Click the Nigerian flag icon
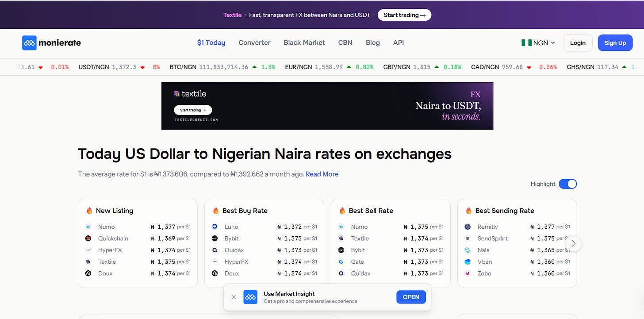This screenshot has height=319, width=644. pos(526,43)
